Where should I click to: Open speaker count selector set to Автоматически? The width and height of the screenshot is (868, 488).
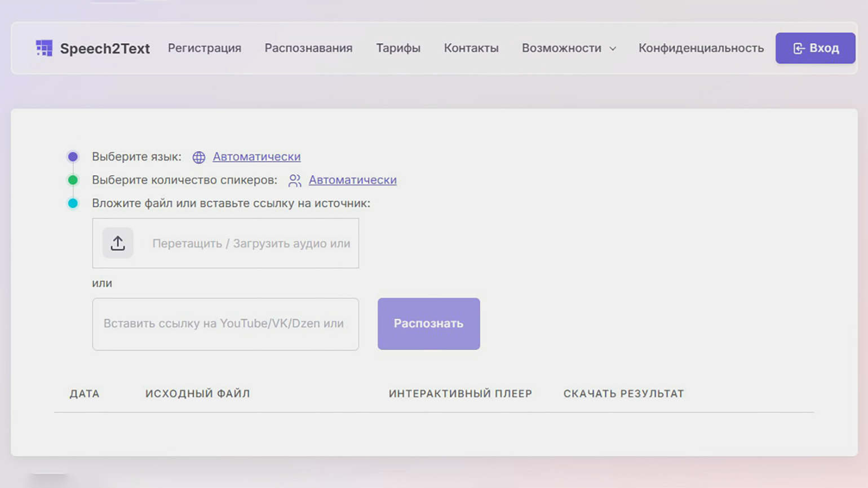click(352, 180)
